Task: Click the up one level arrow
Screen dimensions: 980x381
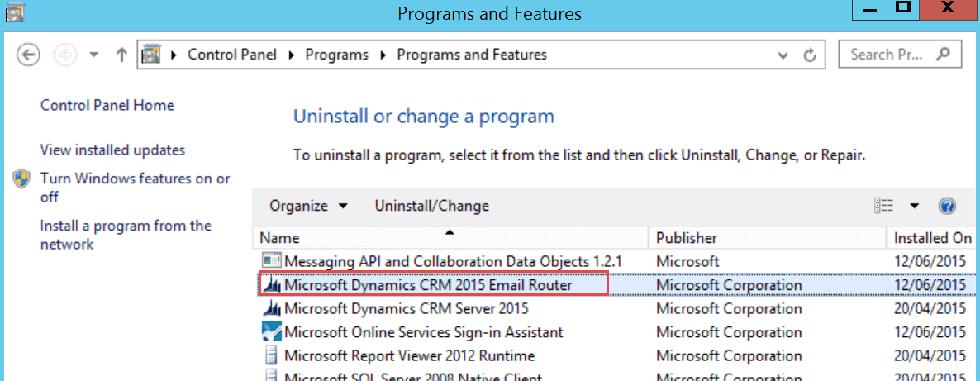Action: pyautogui.click(x=121, y=55)
